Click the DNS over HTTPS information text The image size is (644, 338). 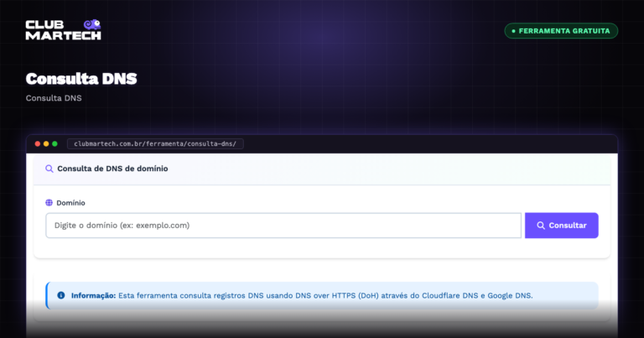(325, 296)
